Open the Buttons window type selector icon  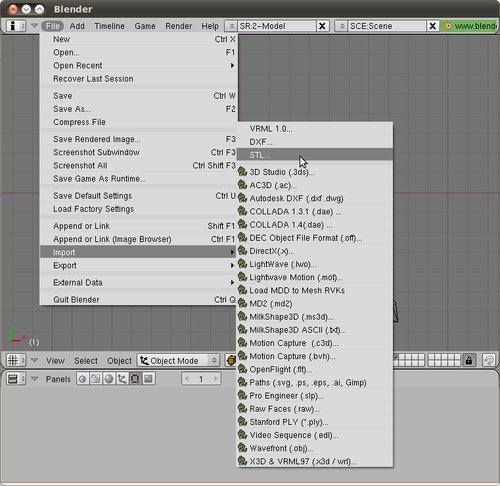point(16,379)
